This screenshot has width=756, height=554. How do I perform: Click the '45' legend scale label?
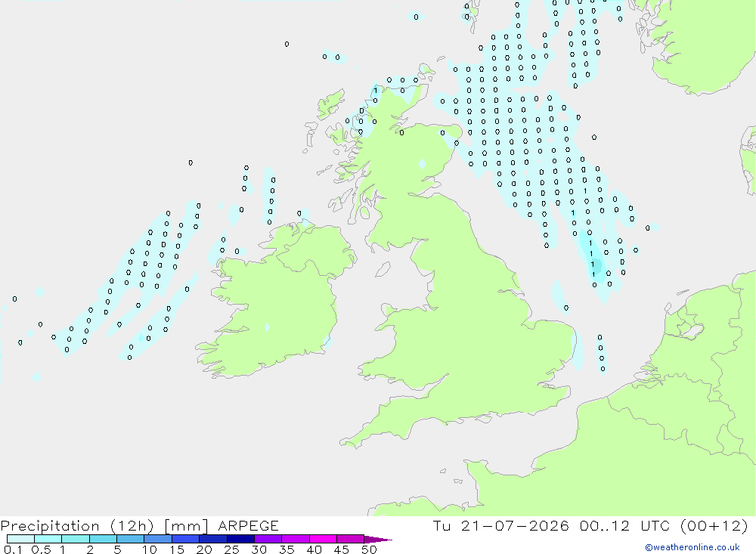(342, 549)
